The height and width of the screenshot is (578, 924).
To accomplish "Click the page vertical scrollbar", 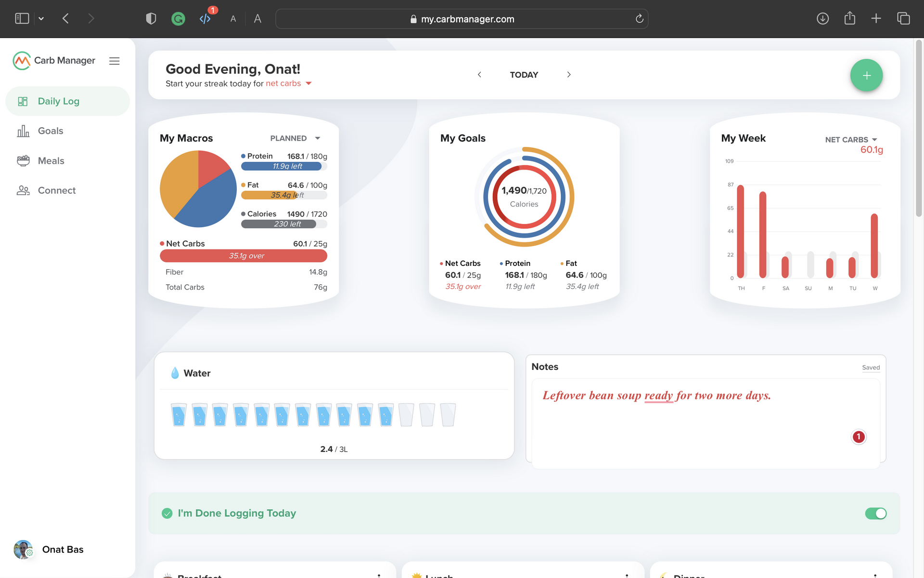I will tap(919, 128).
